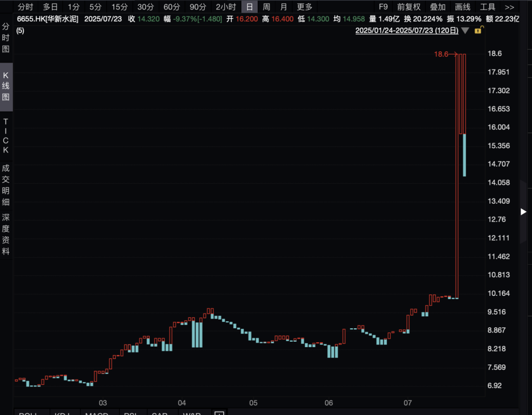This screenshot has height=415, width=532.
Task: Expand the date range dropdown triangle
Action: point(465,31)
